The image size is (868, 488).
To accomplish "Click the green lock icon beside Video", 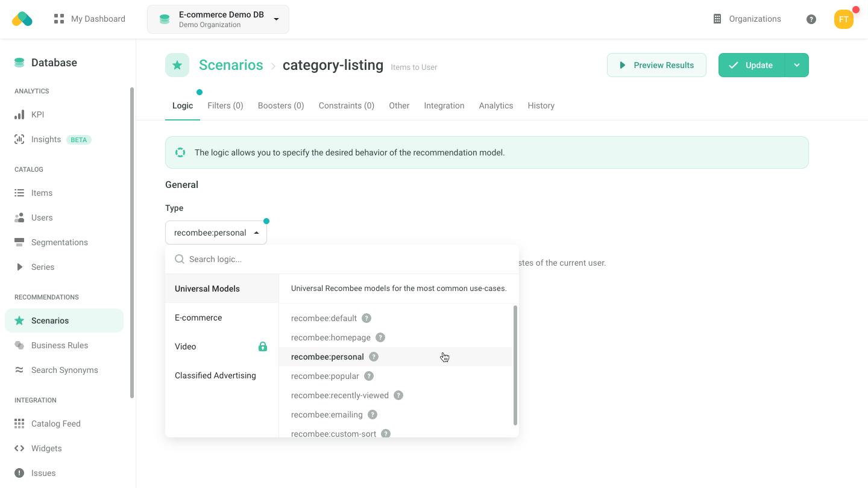I will 263,346.
